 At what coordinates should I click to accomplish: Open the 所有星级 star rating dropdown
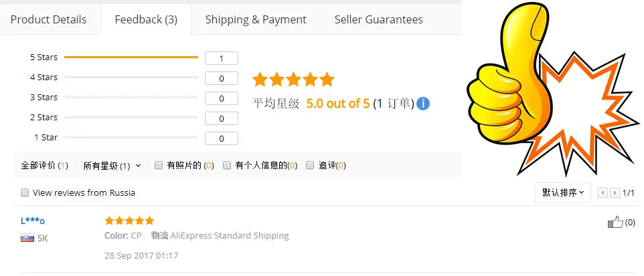112,166
